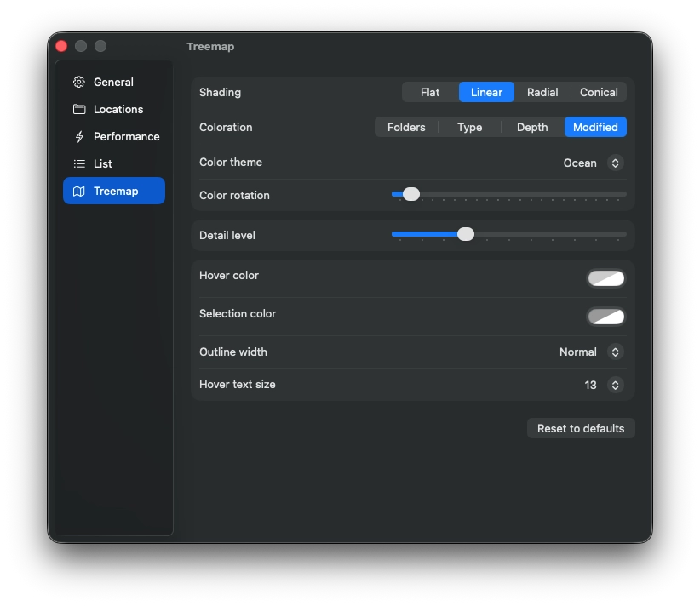Click the Performance lightning bolt icon
700x606 pixels.
click(x=79, y=136)
